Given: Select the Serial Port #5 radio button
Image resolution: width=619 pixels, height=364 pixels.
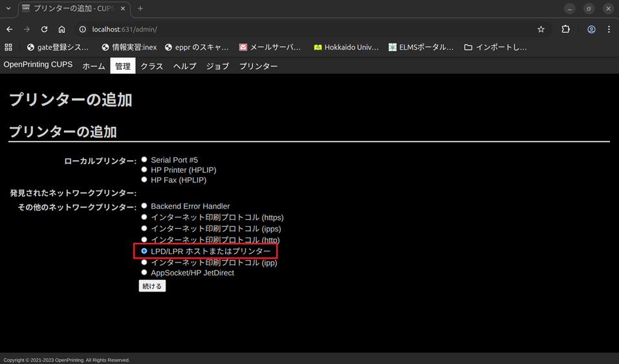Looking at the screenshot, I should (144, 160).
